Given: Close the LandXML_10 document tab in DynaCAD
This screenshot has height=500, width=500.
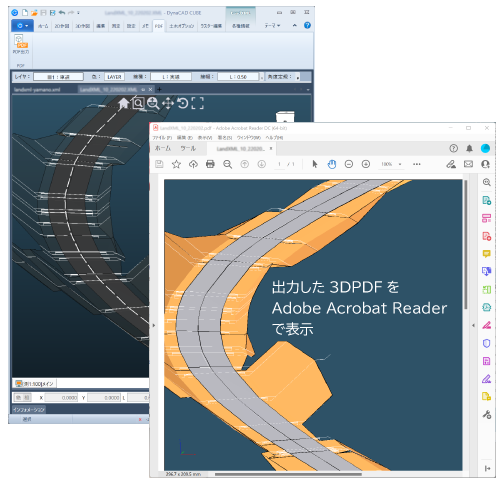Looking at the screenshot, I should (x=150, y=89).
